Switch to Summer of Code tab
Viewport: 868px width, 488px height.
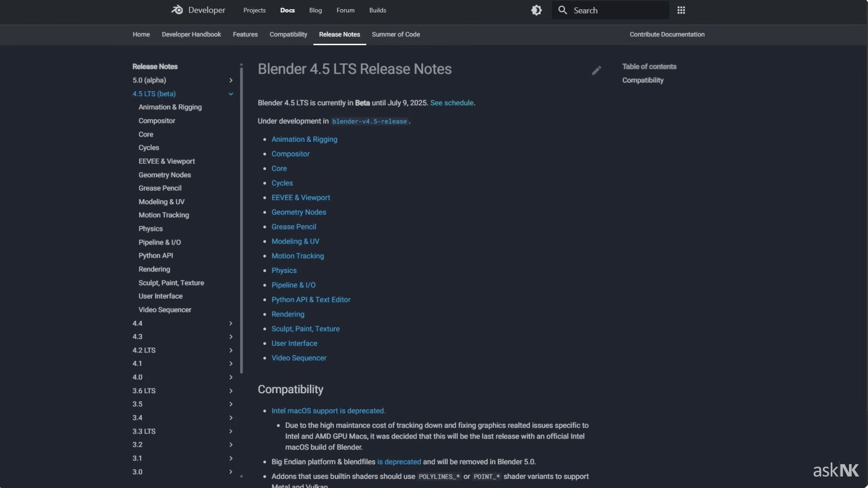(396, 34)
